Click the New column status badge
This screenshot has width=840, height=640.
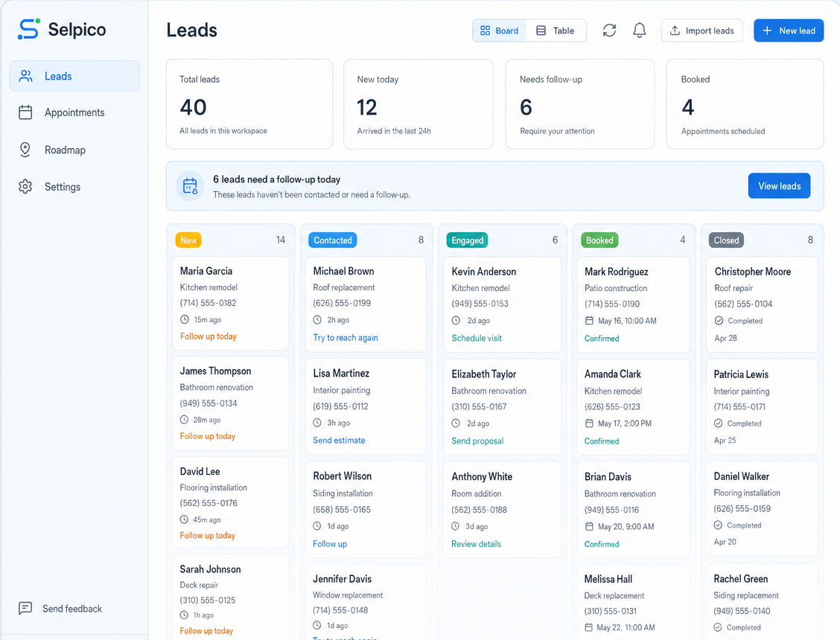[x=188, y=240]
